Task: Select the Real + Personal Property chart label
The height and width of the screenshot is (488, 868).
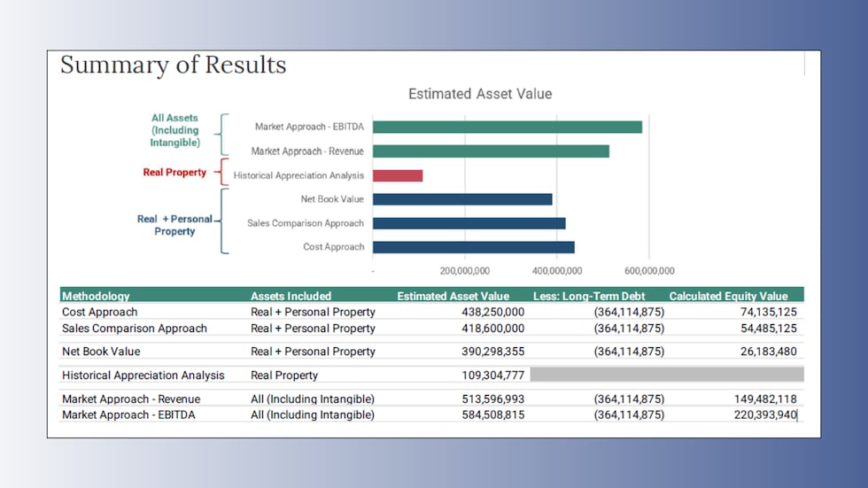Action: coord(174,225)
